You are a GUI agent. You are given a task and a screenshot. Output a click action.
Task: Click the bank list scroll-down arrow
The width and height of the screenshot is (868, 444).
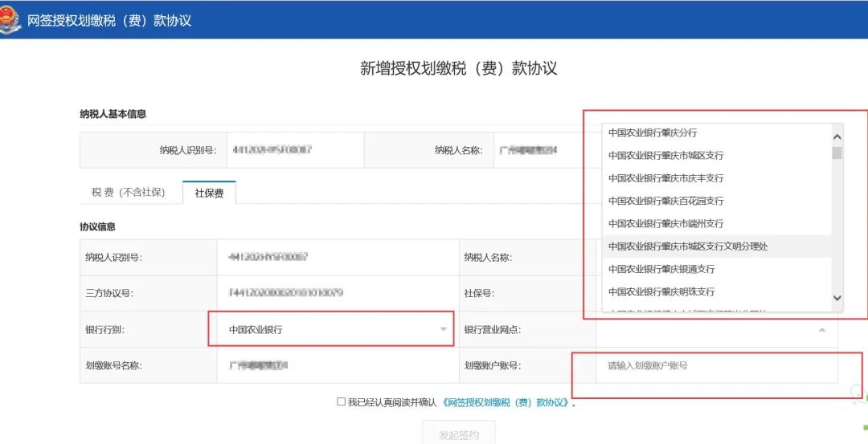click(x=837, y=298)
